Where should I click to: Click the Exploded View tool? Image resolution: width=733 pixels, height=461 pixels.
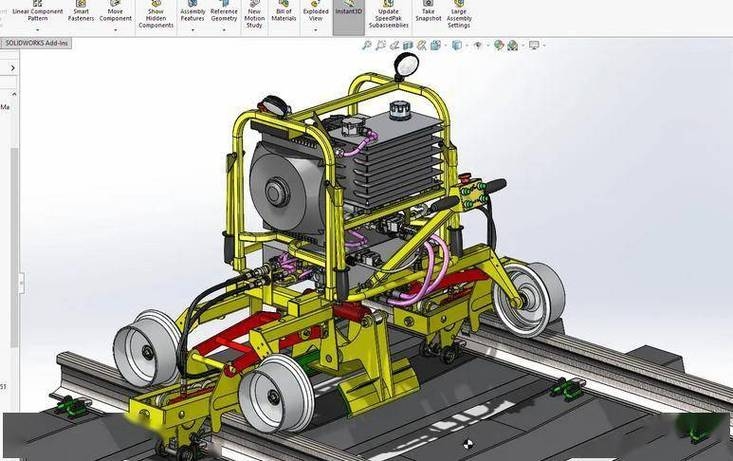click(x=315, y=14)
